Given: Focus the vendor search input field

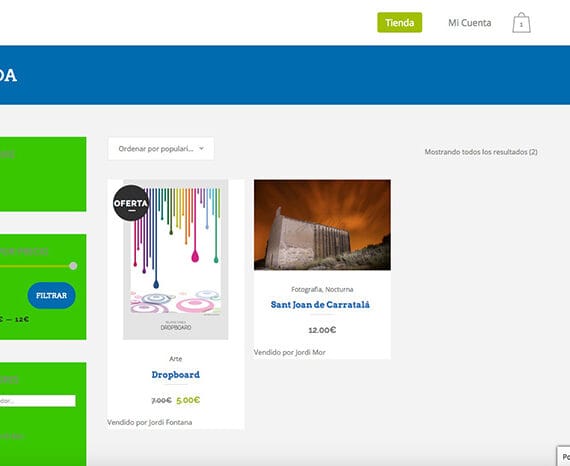Looking at the screenshot, I should point(38,401).
